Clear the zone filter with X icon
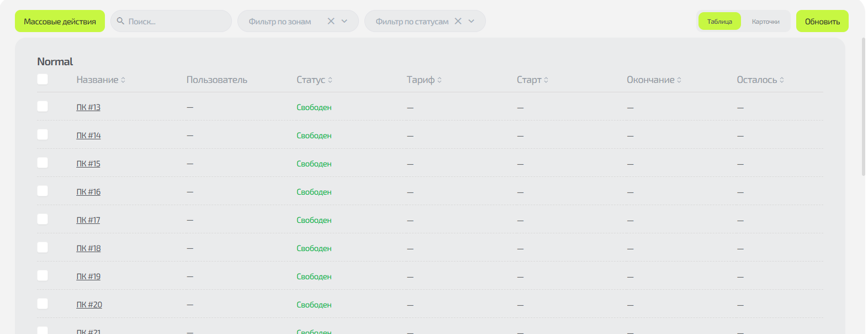 click(331, 21)
